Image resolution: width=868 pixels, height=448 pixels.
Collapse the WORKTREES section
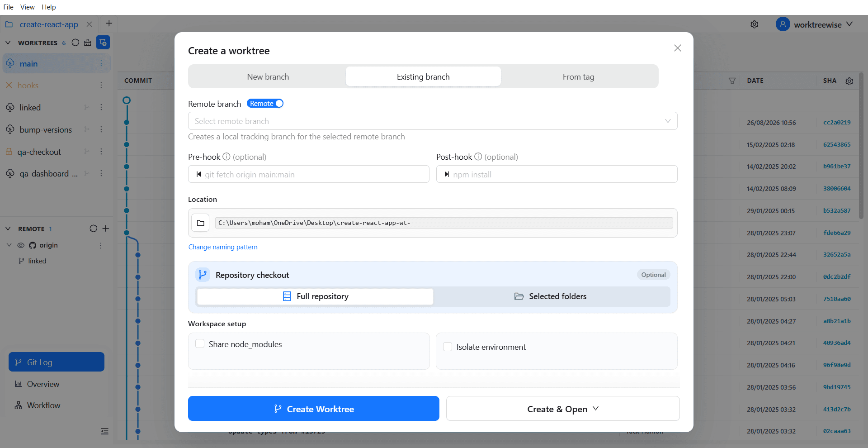(x=8, y=43)
